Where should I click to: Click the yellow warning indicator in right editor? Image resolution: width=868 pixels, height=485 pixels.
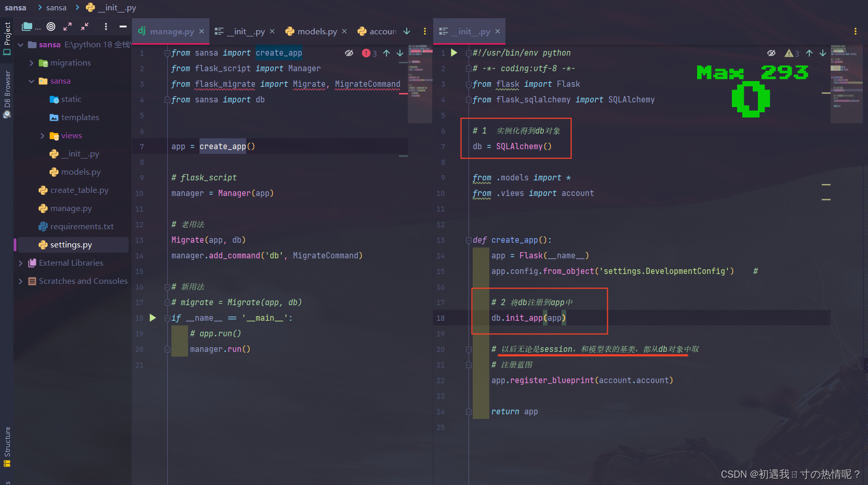click(x=792, y=53)
